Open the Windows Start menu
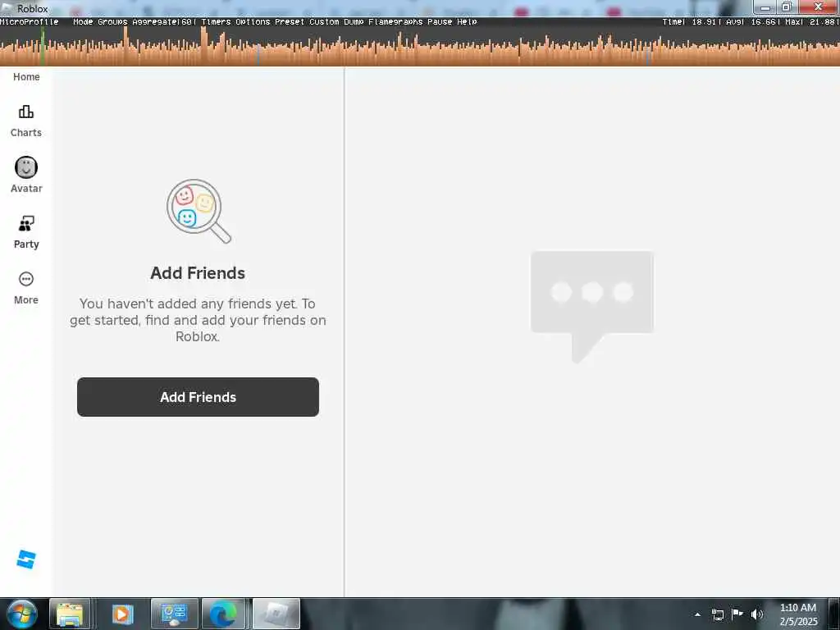 22,614
